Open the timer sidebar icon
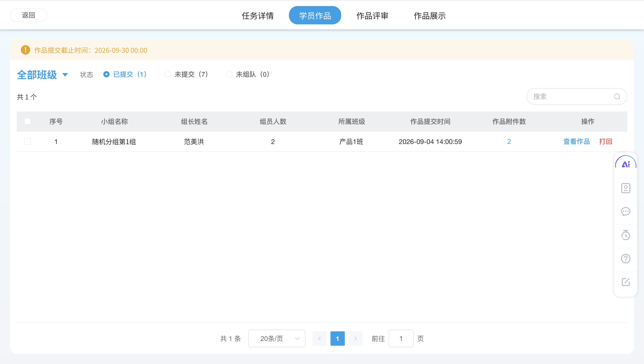 (x=625, y=235)
